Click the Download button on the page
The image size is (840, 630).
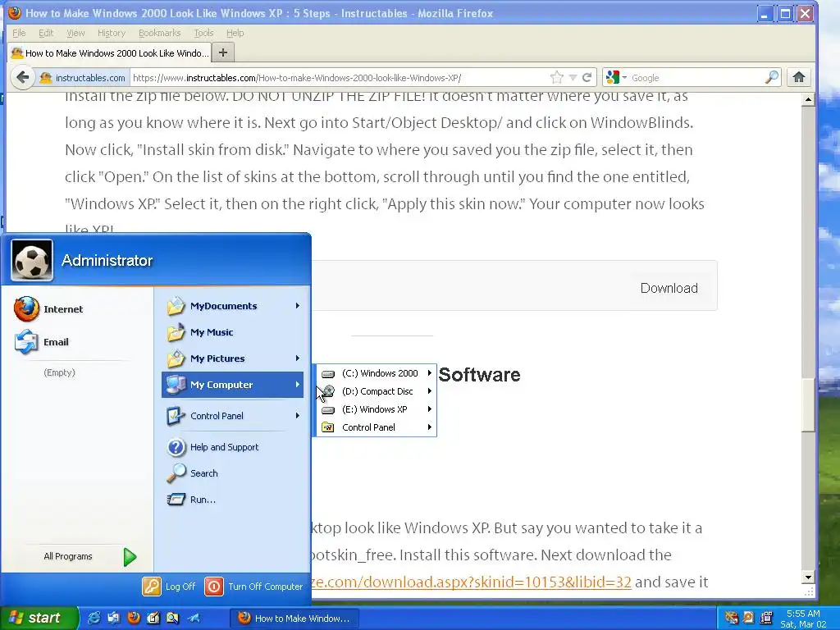click(x=669, y=288)
